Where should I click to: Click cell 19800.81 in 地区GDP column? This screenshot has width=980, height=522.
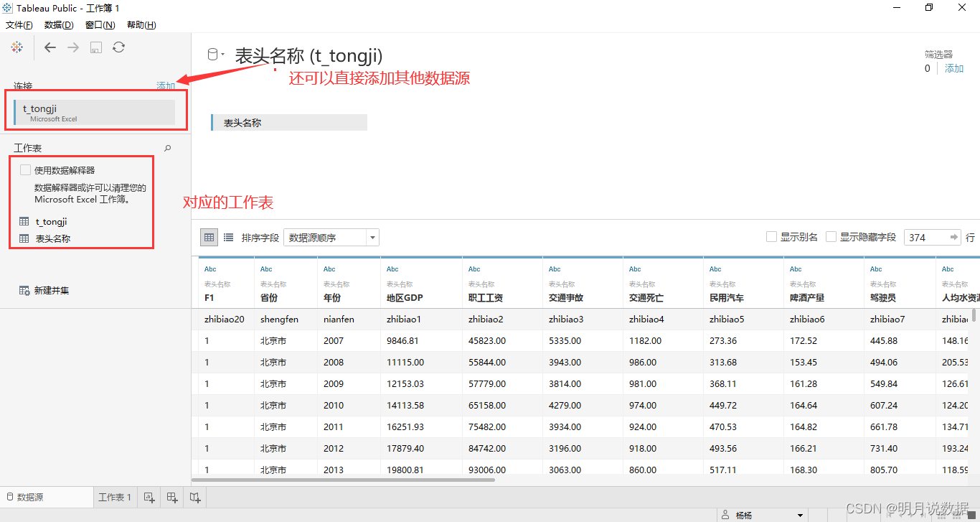point(405,470)
